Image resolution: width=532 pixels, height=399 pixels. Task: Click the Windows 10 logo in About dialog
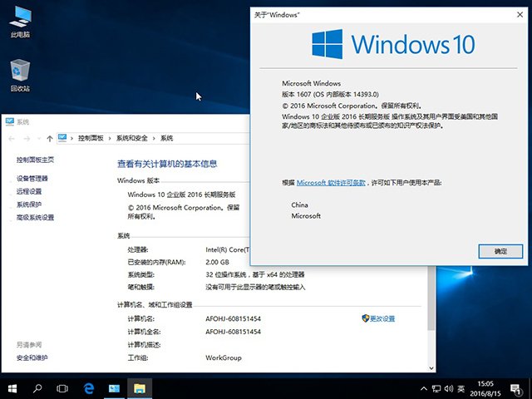coord(393,44)
